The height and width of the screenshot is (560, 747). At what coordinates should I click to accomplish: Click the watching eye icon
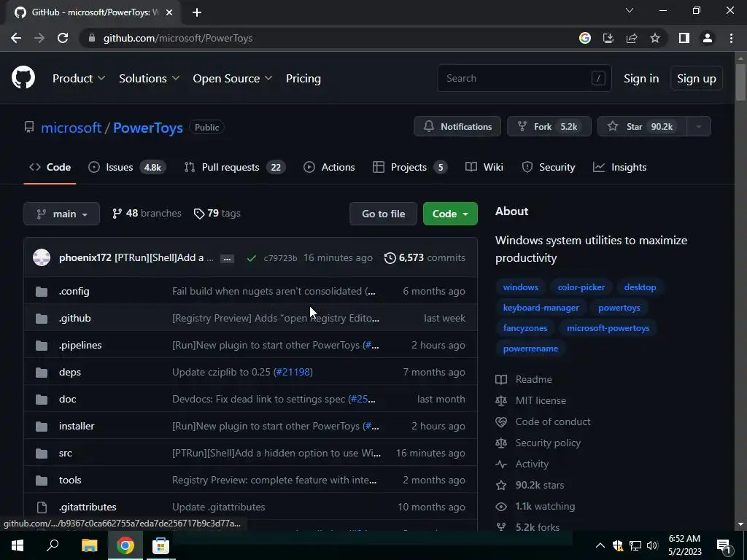coord(501,507)
